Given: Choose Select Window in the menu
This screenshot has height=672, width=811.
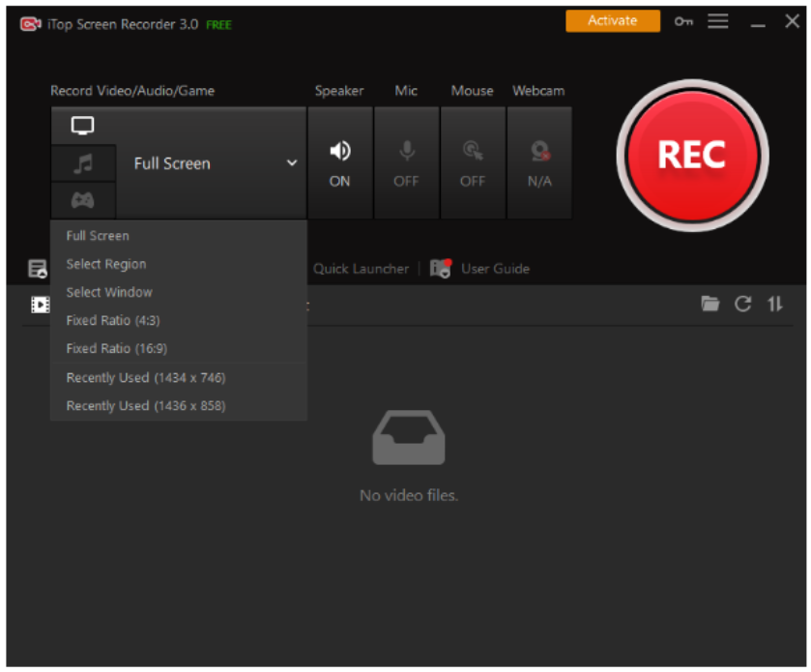Looking at the screenshot, I should point(108,292).
